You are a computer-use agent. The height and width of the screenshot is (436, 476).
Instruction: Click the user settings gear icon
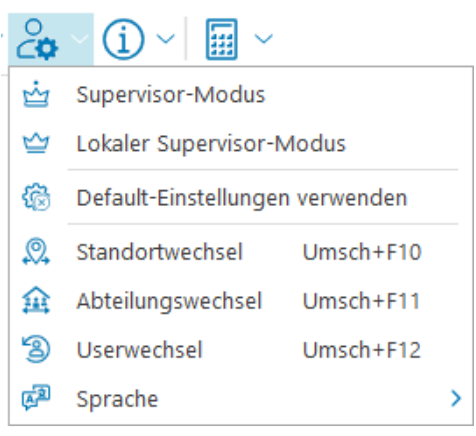tap(38, 39)
